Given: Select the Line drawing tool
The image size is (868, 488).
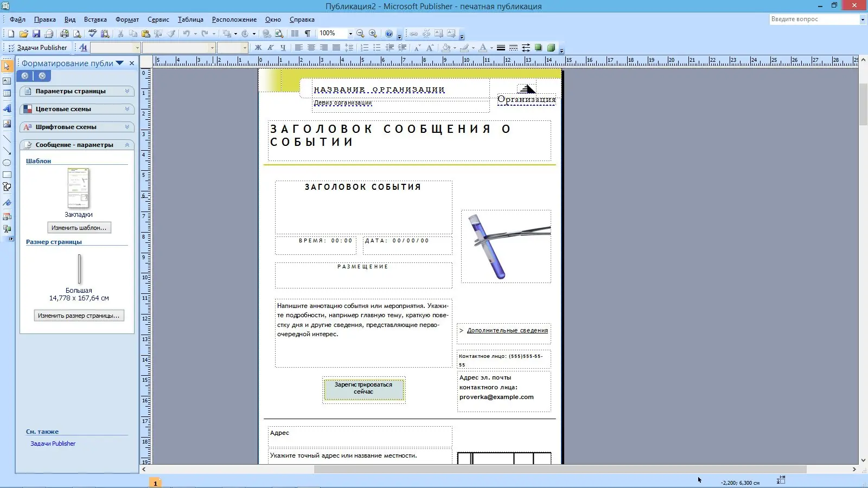Looking at the screenshot, I should (7, 139).
